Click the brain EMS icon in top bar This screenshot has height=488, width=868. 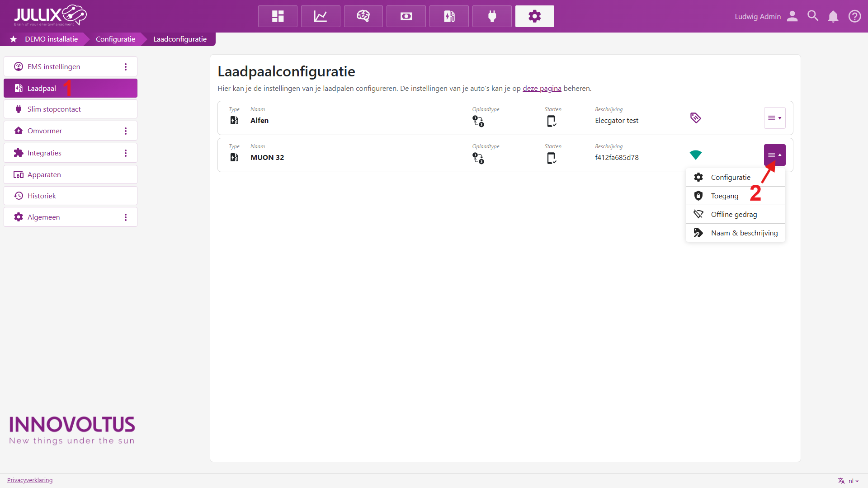coord(363,16)
